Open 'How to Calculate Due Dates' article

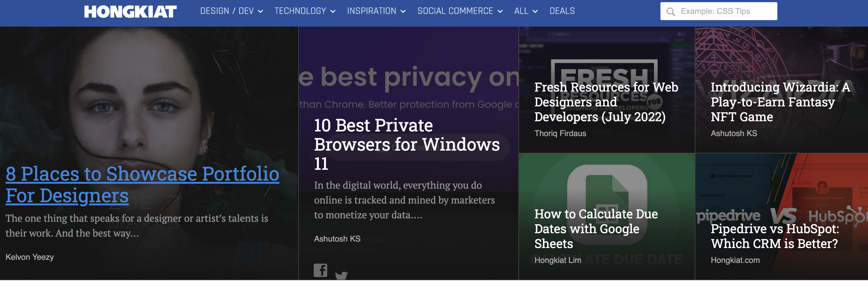596,229
